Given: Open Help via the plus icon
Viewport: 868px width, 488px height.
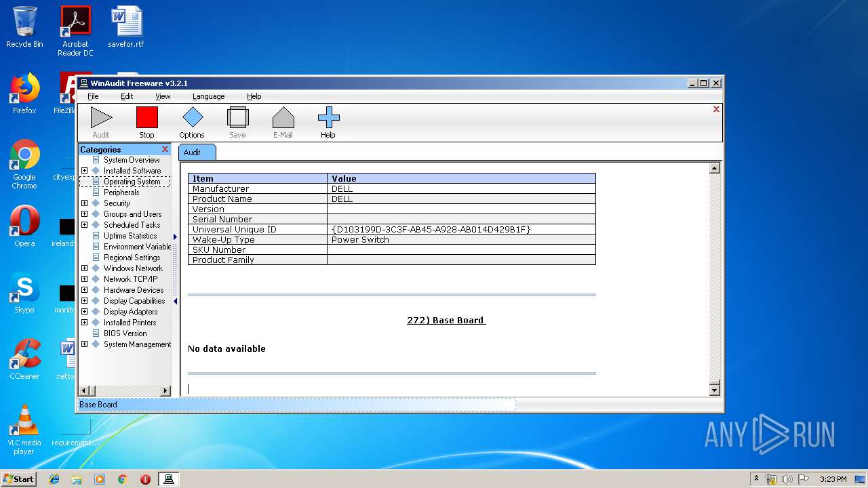Looking at the screenshot, I should click(328, 117).
